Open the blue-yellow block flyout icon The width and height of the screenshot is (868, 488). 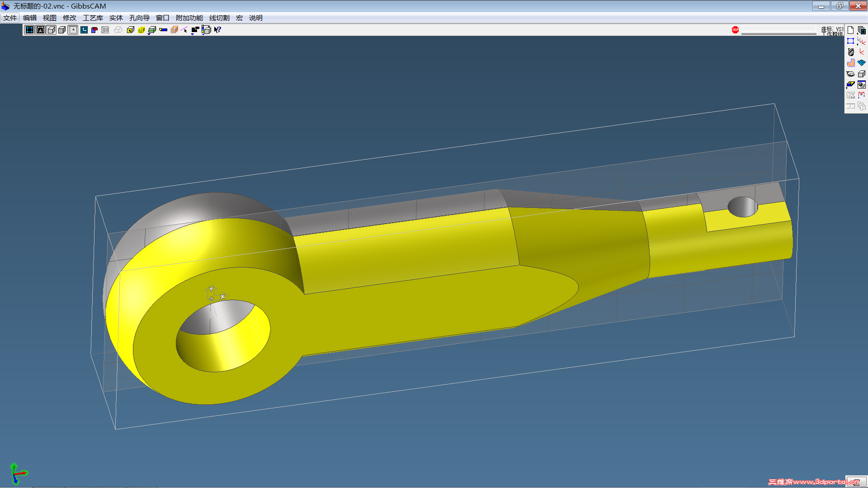(850, 84)
